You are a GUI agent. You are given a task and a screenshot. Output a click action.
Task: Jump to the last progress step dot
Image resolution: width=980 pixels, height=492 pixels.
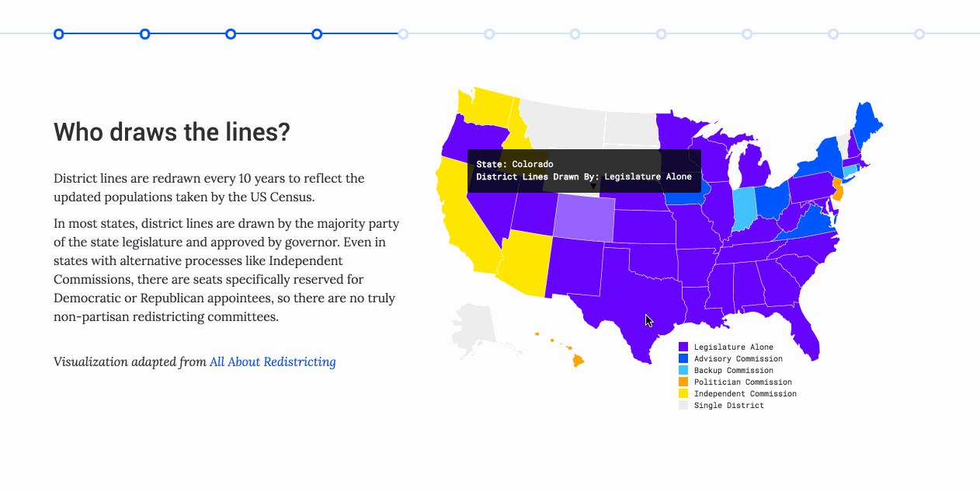pos(919,33)
